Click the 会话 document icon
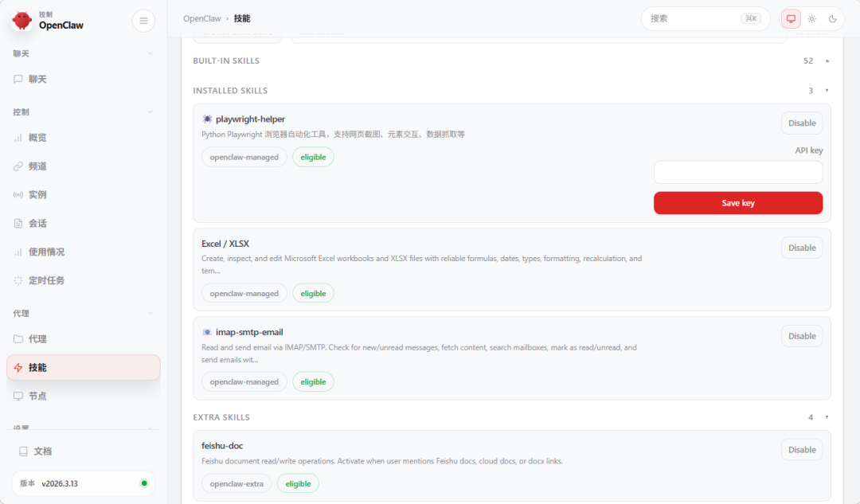 tap(18, 223)
